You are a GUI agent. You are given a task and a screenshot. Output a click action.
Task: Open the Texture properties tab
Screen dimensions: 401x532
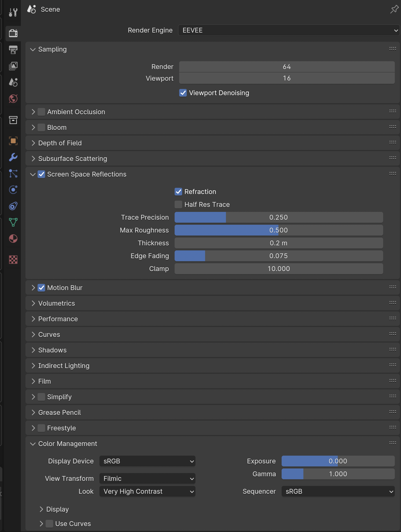[13, 260]
